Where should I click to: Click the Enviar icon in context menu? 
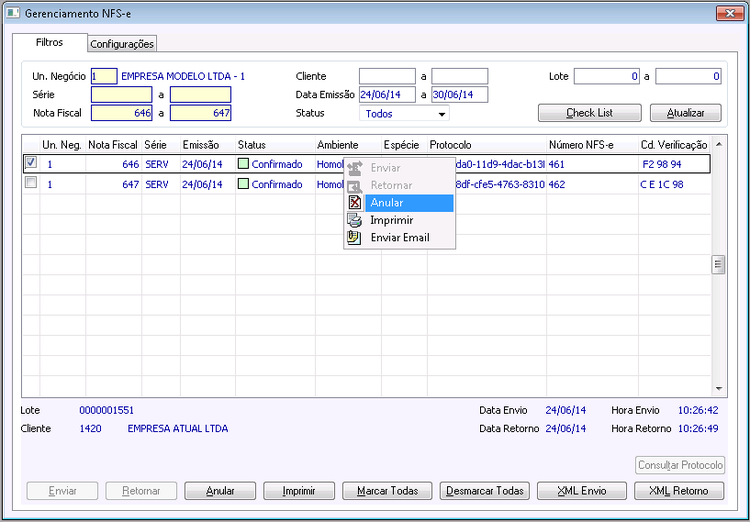354,168
